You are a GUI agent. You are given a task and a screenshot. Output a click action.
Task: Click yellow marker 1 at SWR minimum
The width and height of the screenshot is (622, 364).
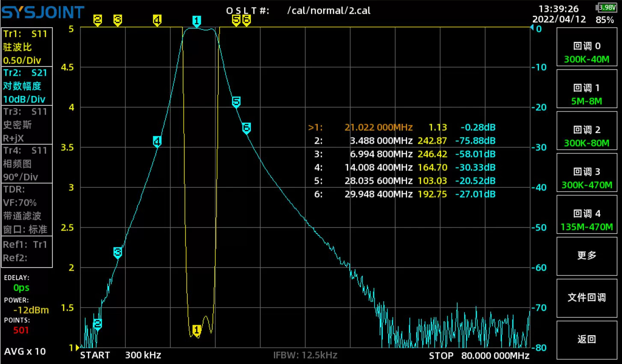point(196,330)
